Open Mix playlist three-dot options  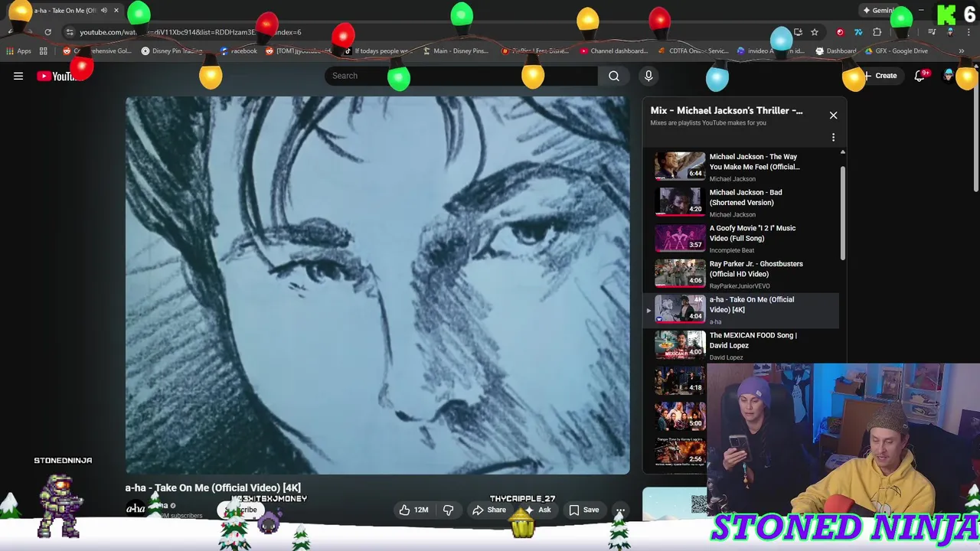coord(833,138)
